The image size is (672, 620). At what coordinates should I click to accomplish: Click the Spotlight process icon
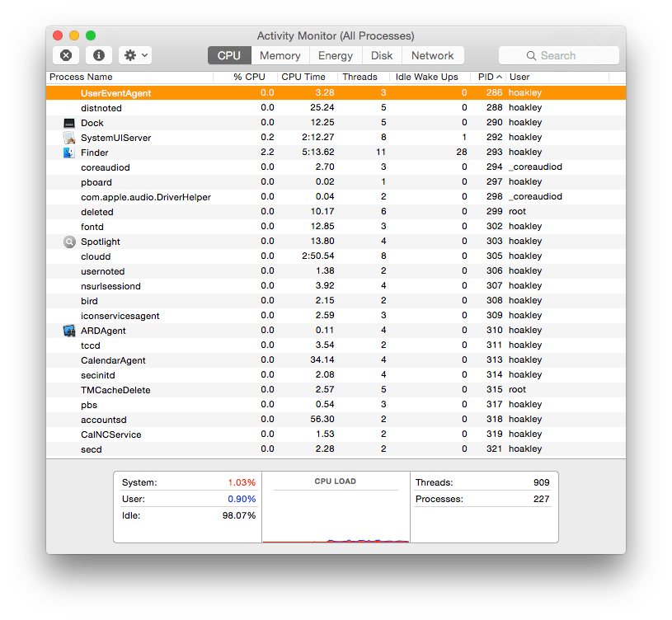click(x=68, y=241)
